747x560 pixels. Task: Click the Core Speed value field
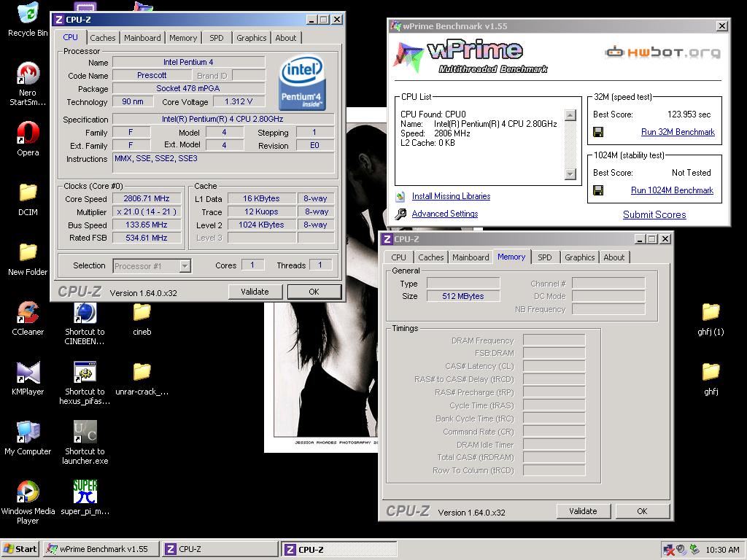click(146, 198)
